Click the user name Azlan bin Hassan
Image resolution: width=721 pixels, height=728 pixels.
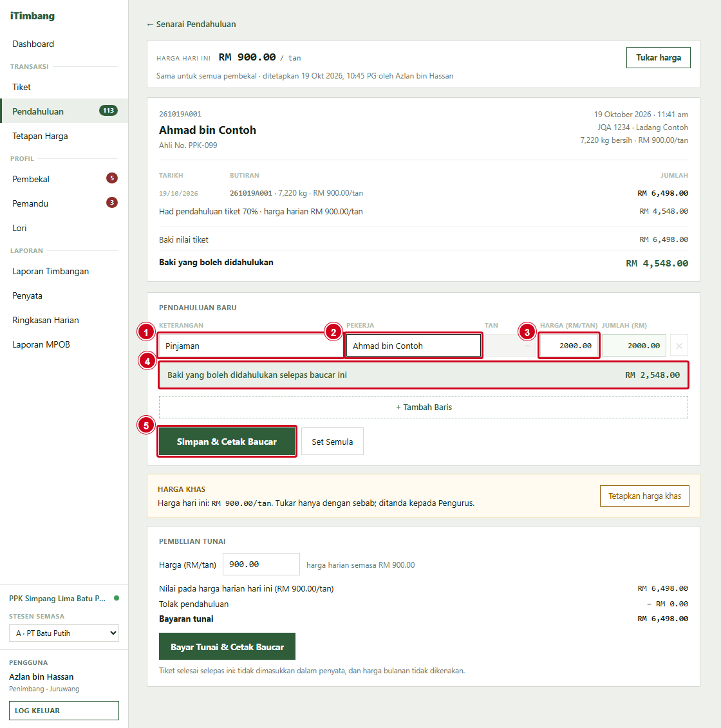41,677
